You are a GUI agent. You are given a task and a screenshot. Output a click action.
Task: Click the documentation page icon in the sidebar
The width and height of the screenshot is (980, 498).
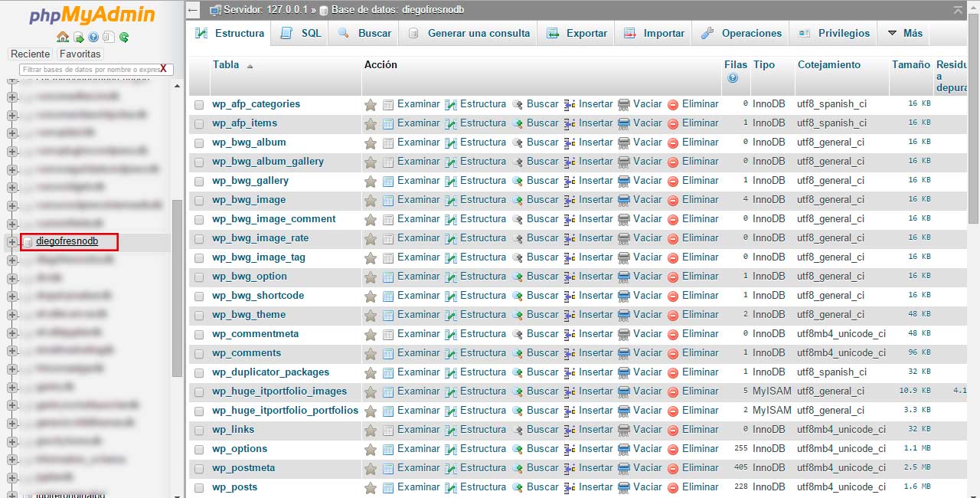109,38
